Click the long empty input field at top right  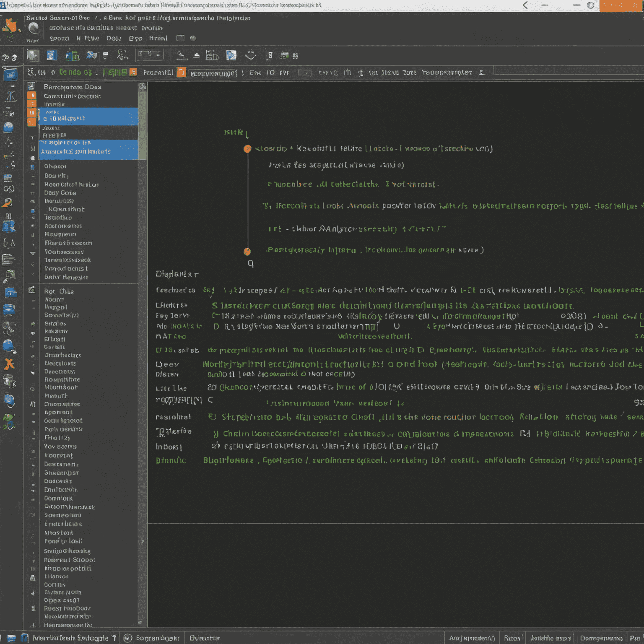[x=569, y=70]
